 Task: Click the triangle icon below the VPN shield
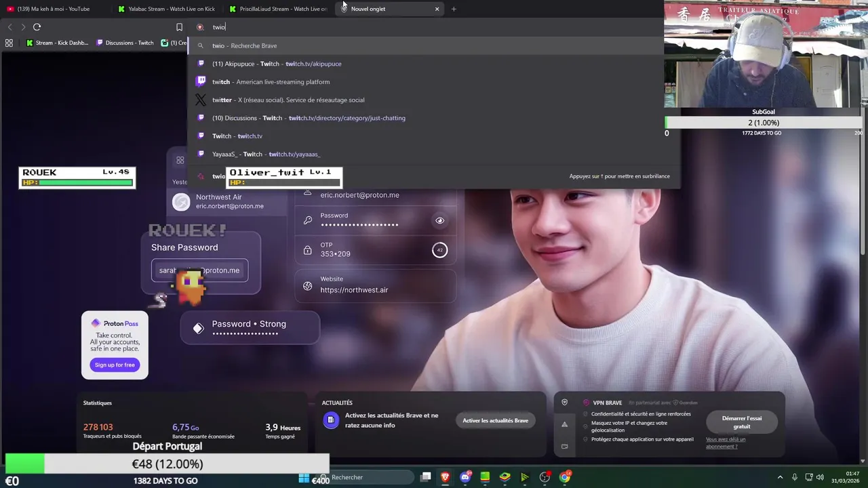click(564, 424)
